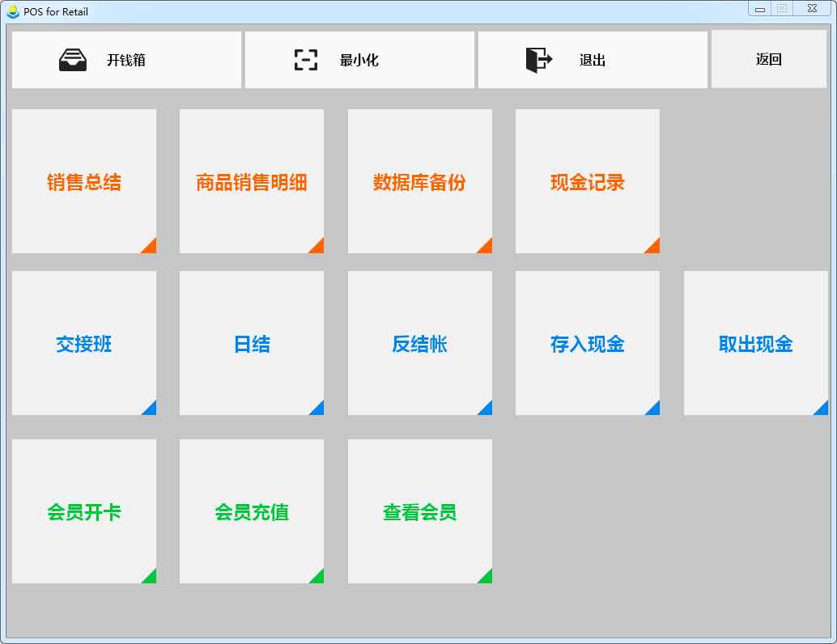This screenshot has height=644, width=837.
Task: Click the 开钱箱 text label
Action: point(126,60)
